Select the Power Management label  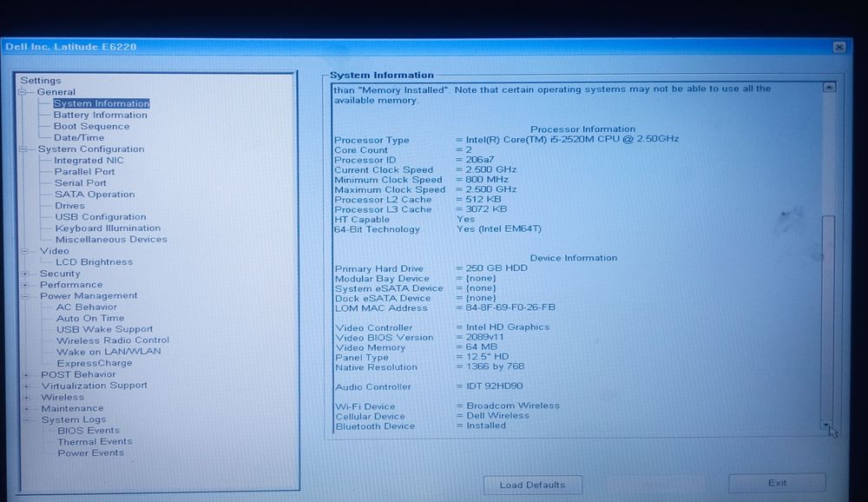(89, 296)
